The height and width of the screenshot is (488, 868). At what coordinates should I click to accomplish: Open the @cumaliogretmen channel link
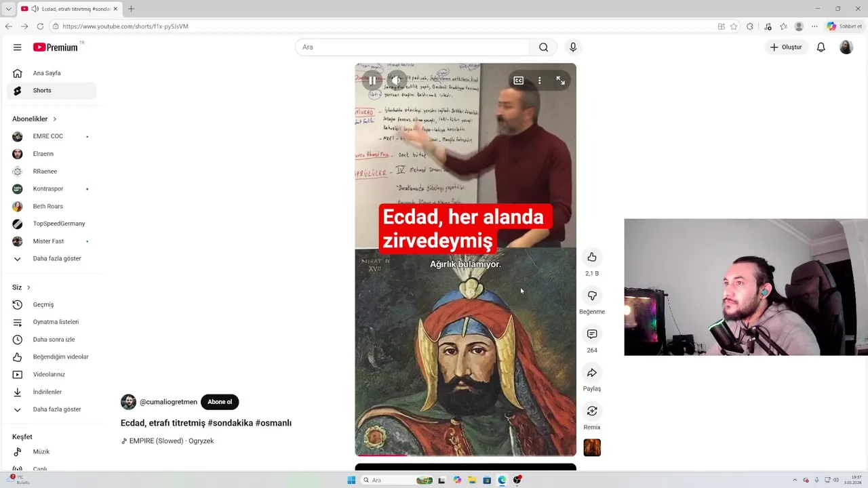168,402
